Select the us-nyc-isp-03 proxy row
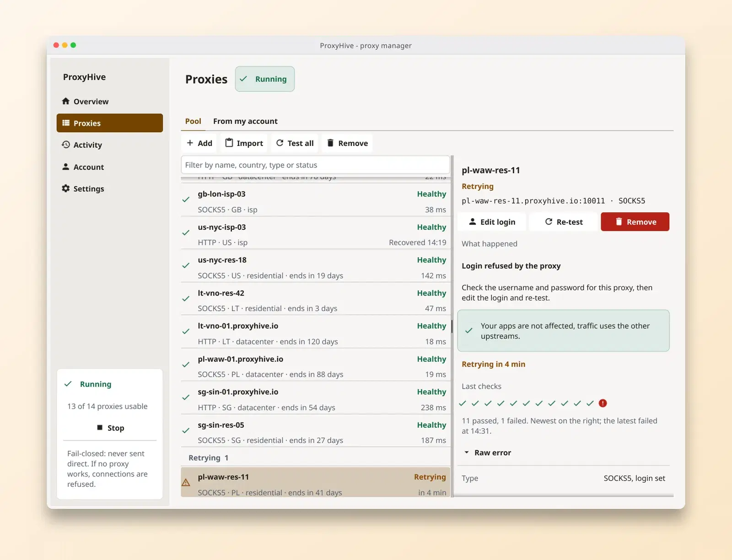The image size is (732, 560). [x=316, y=233]
